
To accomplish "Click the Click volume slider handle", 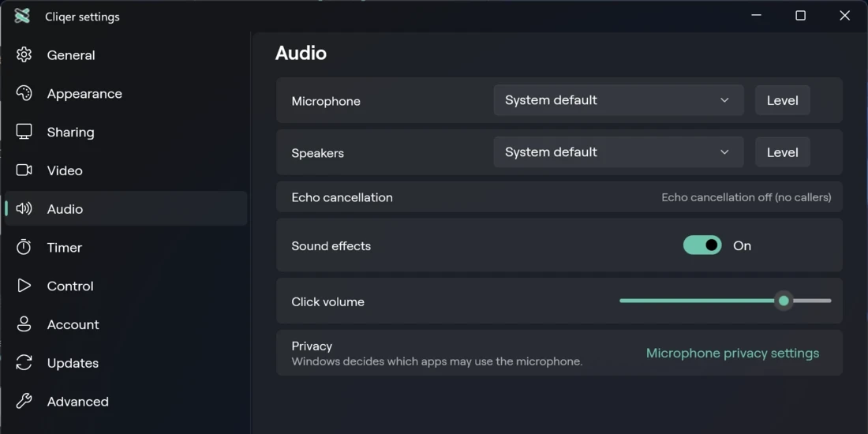I will tap(784, 301).
